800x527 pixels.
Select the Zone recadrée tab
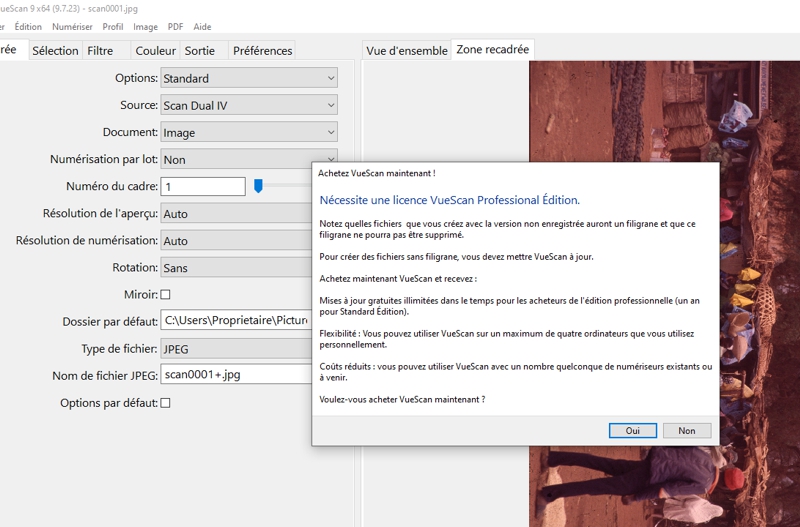click(x=492, y=49)
